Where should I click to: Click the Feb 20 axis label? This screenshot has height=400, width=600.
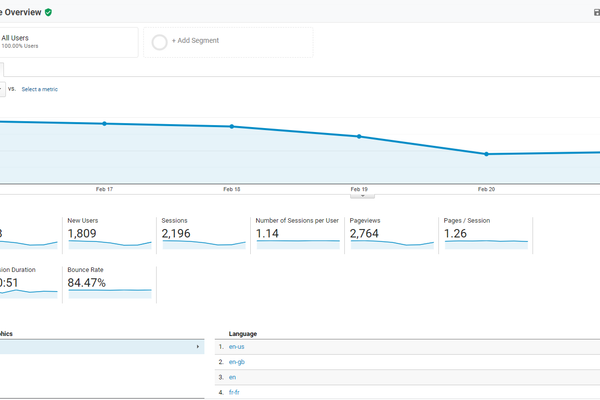pyautogui.click(x=486, y=189)
